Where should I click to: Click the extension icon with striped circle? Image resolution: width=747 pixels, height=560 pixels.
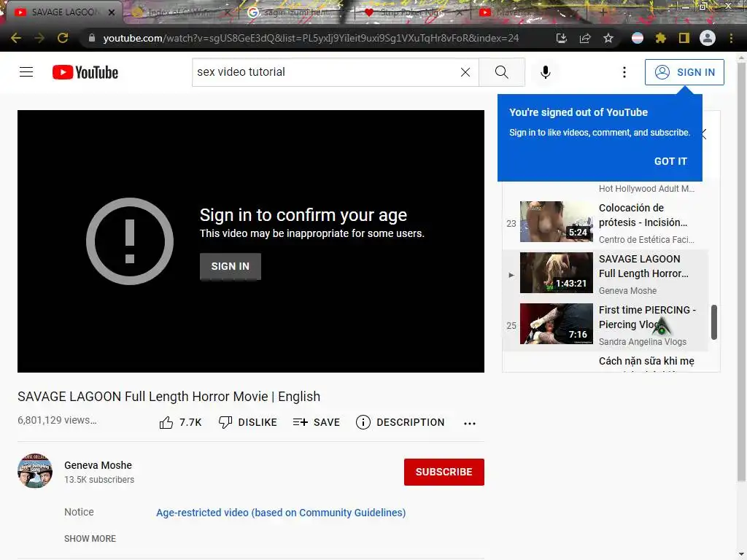point(638,38)
